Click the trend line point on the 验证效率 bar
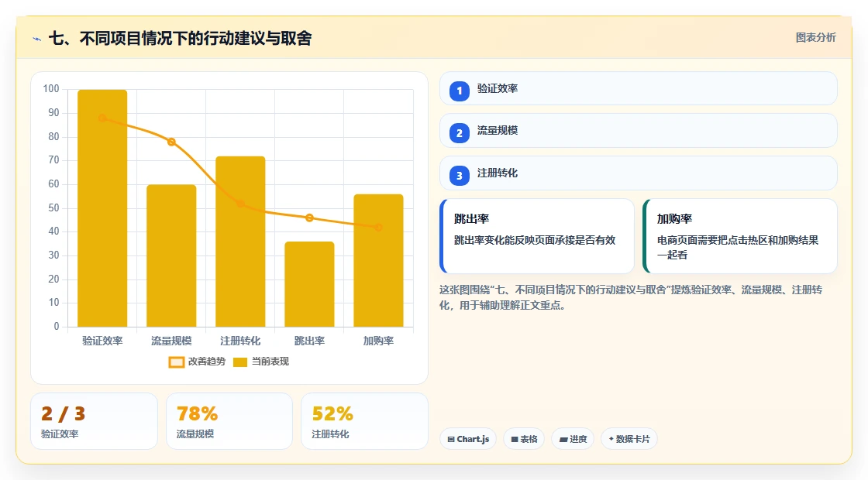 pyautogui.click(x=102, y=118)
